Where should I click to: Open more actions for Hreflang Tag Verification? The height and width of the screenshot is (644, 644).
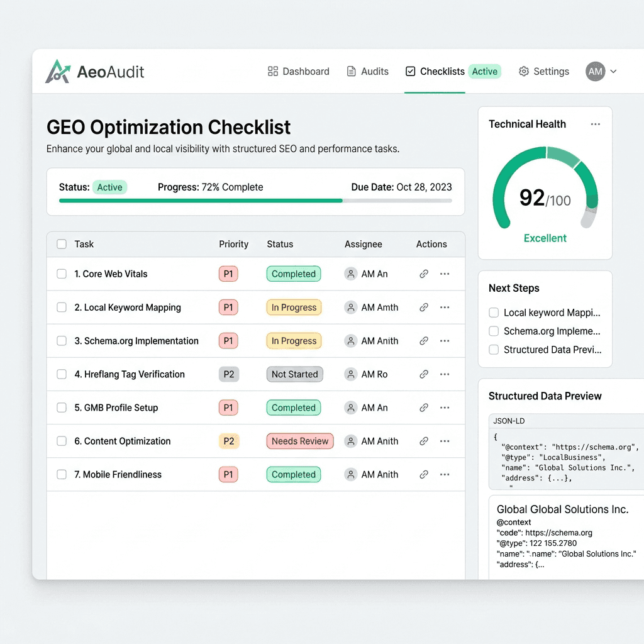click(x=445, y=374)
